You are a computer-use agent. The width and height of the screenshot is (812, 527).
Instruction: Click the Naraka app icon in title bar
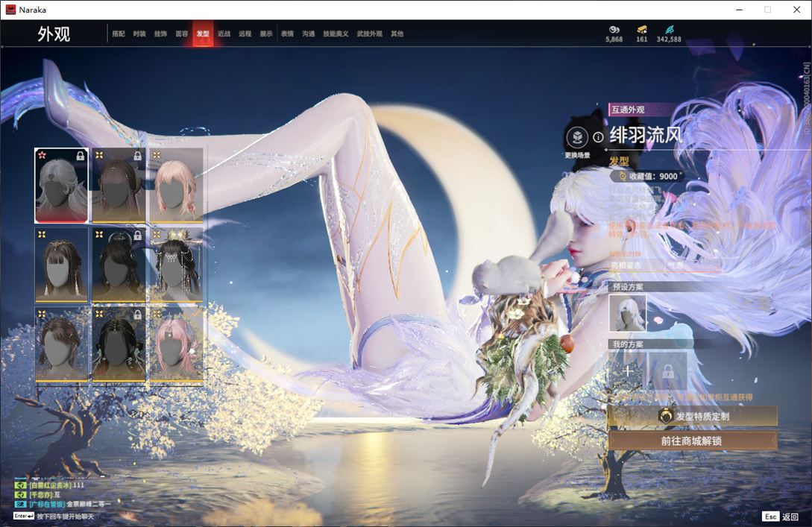point(10,10)
